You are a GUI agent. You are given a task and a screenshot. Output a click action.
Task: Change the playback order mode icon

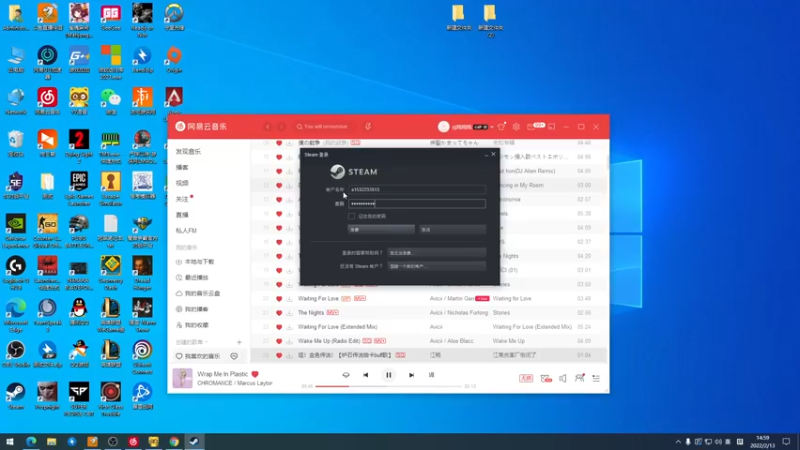346,375
